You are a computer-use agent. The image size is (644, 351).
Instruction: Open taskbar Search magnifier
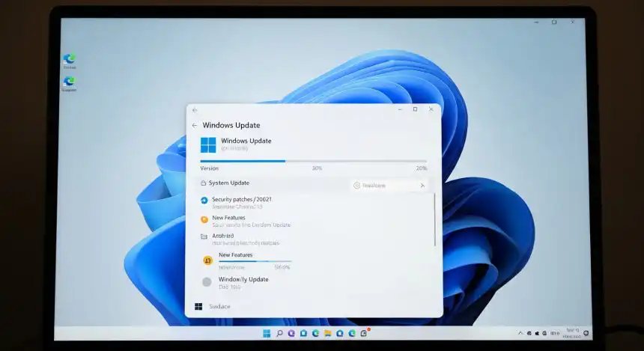279,333
